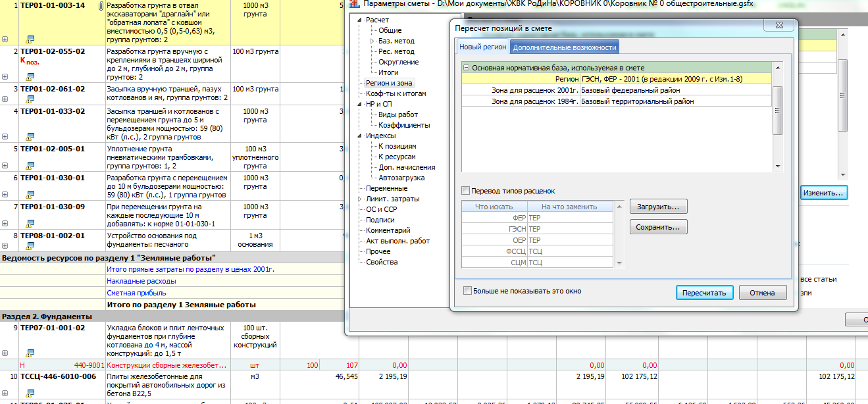
Task: Check Больше не показывать это окно
Action: 467,291
